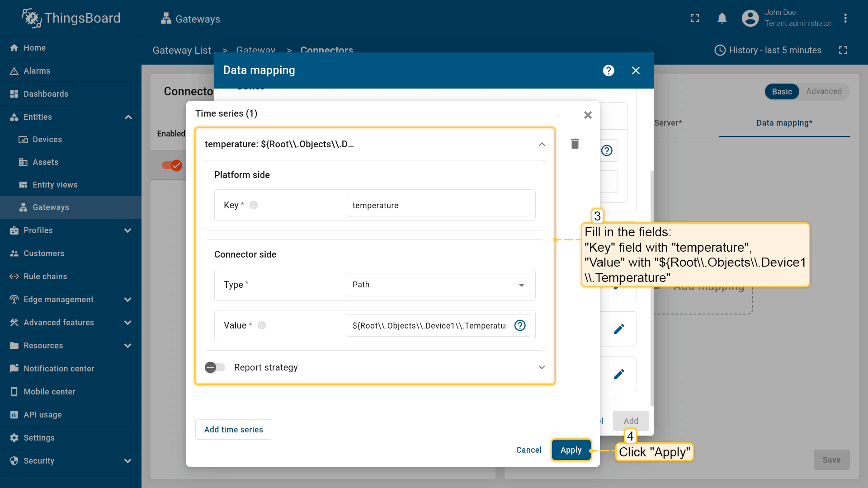Click Add button in Data mapping dialog
Screen dimensions: 868x488
coord(631,421)
